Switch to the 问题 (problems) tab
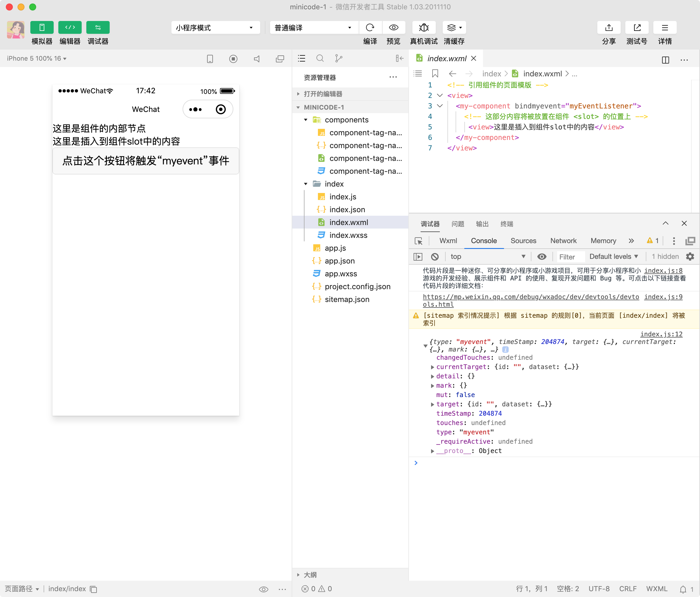This screenshot has width=700, height=597. (x=458, y=224)
